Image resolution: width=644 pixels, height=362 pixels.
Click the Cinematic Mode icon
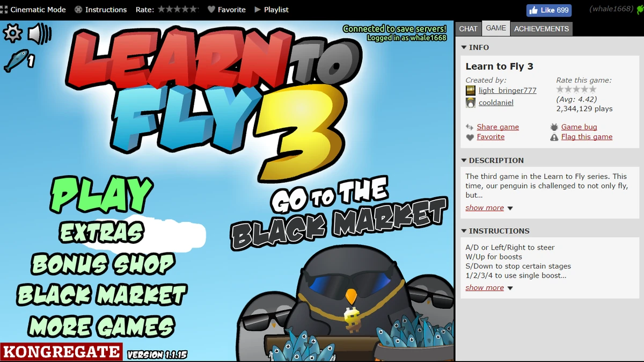click(4, 10)
